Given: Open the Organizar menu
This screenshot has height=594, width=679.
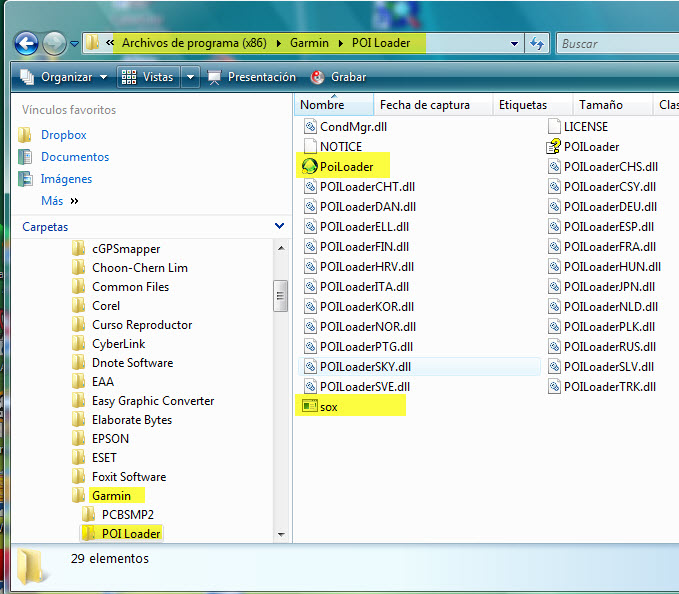Looking at the screenshot, I should [x=64, y=77].
